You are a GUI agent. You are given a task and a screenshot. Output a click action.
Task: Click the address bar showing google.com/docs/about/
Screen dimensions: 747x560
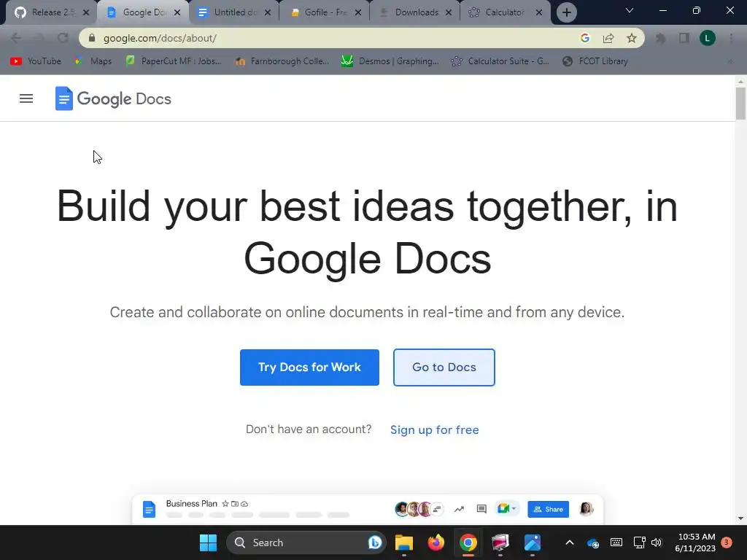362,38
